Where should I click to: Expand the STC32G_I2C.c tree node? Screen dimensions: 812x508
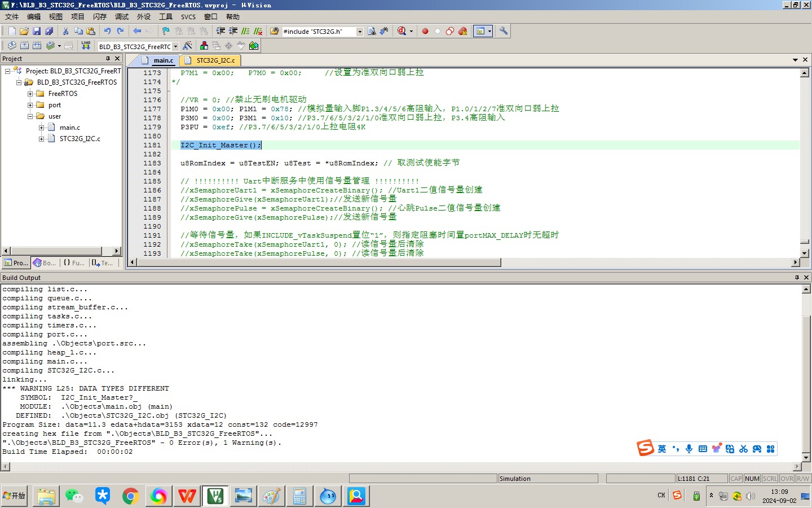click(x=41, y=139)
